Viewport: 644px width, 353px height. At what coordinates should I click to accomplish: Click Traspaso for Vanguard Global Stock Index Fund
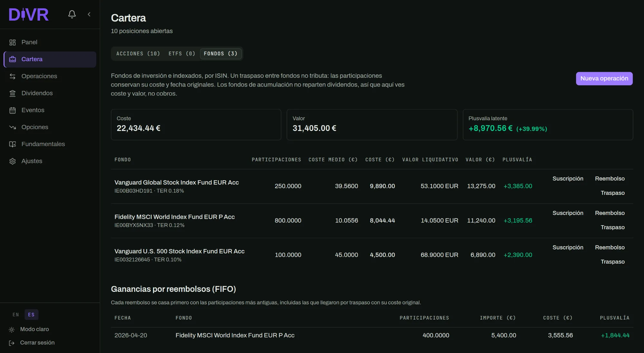[x=612, y=193]
